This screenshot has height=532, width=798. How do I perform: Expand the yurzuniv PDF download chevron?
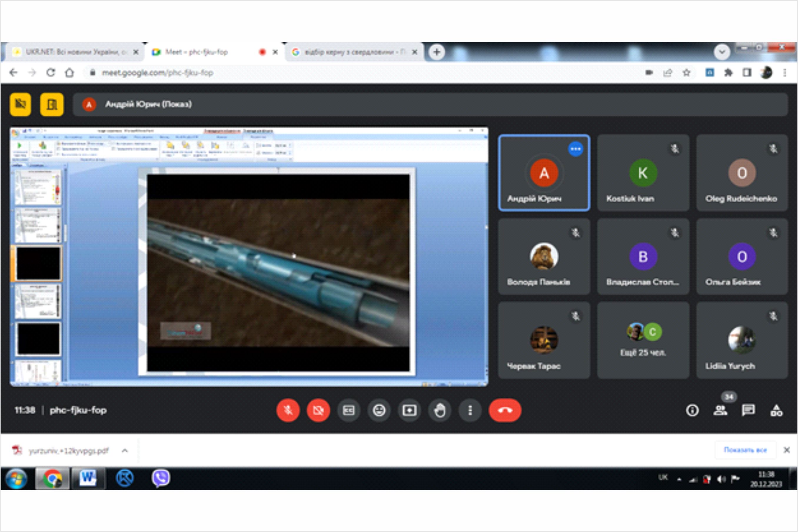coord(125,450)
